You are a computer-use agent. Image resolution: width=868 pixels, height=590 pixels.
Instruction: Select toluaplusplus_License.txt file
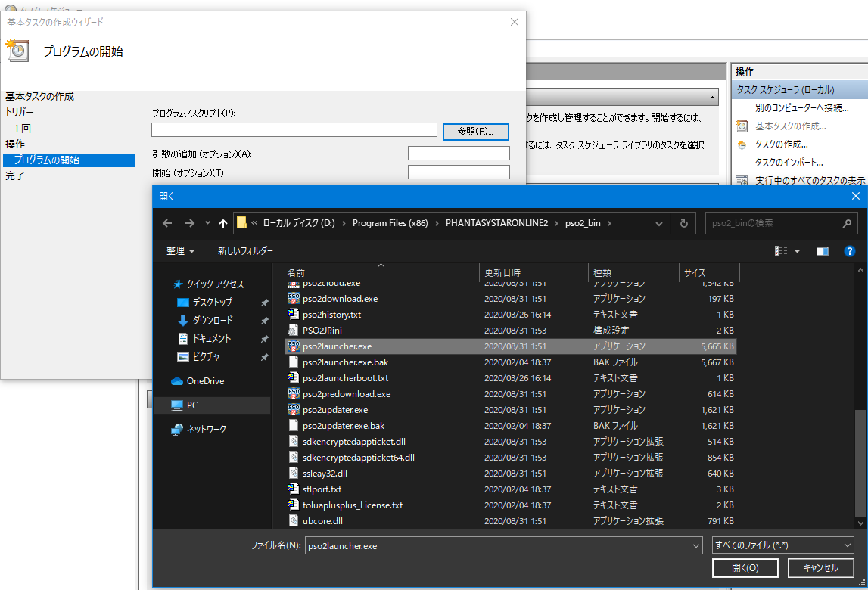click(352, 505)
